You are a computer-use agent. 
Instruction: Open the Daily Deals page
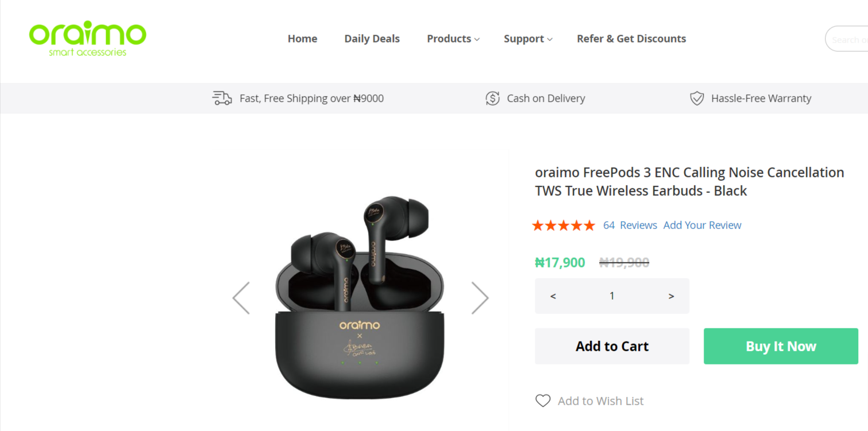click(372, 38)
